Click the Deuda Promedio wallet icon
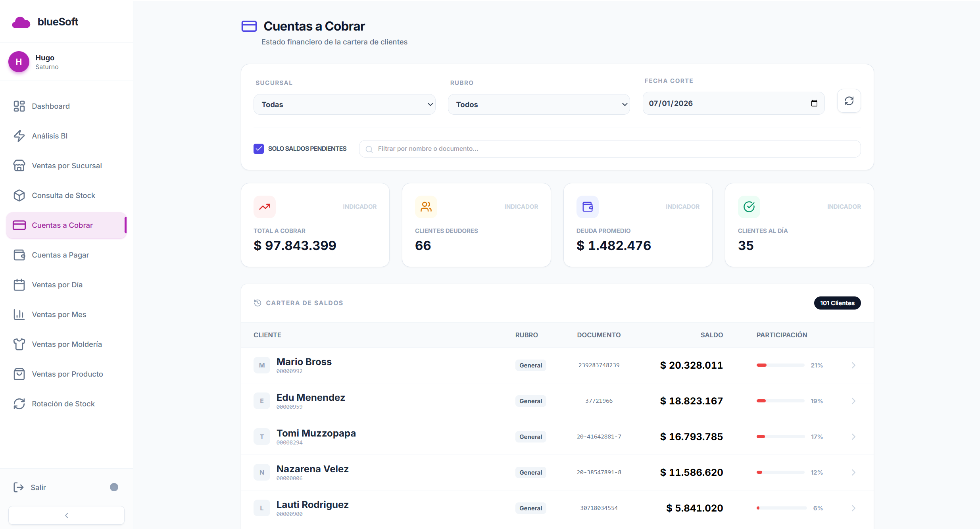Image resolution: width=980 pixels, height=529 pixels. 587,207
